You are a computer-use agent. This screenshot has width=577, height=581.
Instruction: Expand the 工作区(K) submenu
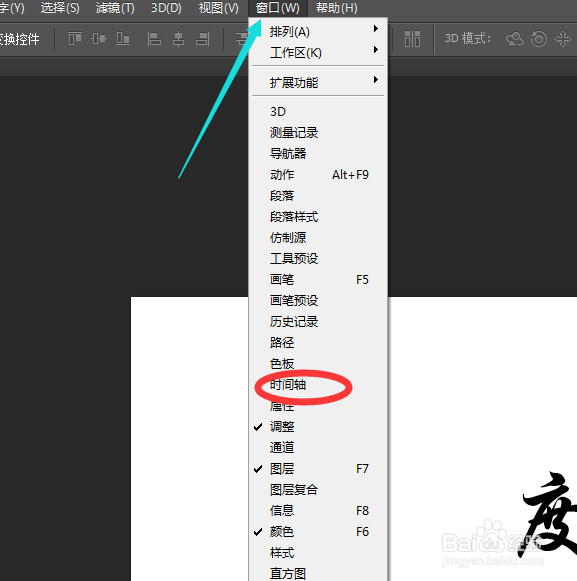point(318,53)
